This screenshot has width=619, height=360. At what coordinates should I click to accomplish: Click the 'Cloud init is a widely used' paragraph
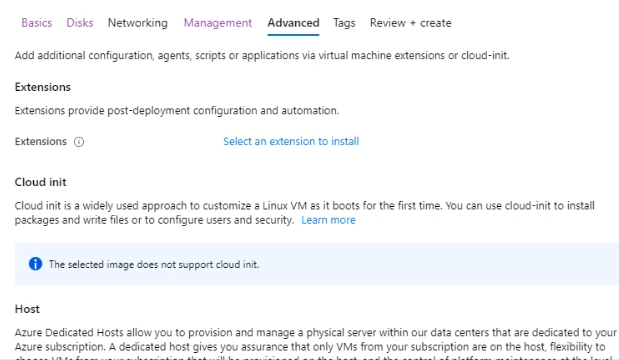[305, 213]
